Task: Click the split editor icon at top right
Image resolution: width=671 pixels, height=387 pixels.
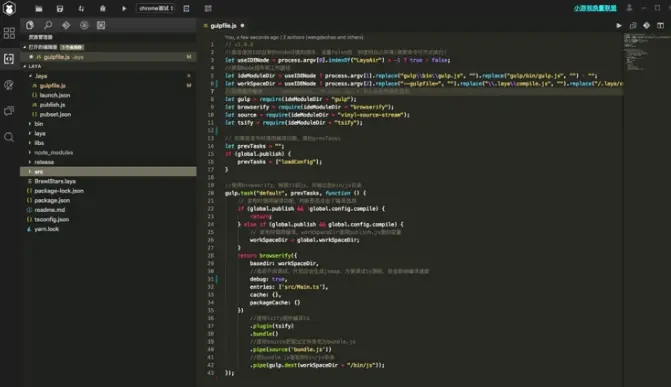Action: (660, 26)
